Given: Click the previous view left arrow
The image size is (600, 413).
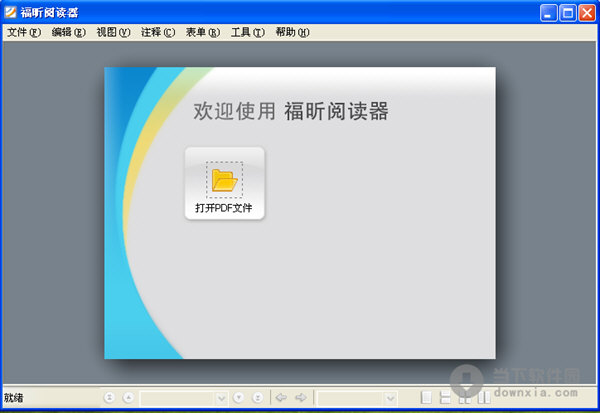Looking at the screenshot, I should point(282,398).
